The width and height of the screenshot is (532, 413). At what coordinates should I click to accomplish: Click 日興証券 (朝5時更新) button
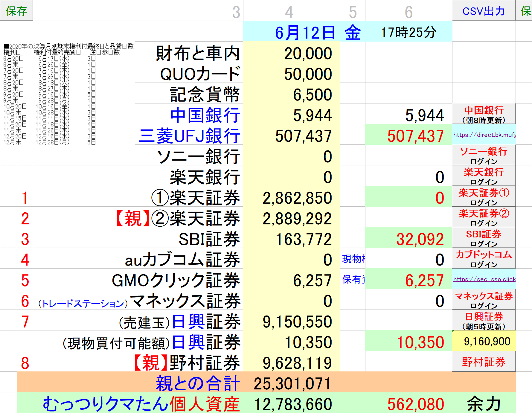point(484,320)
